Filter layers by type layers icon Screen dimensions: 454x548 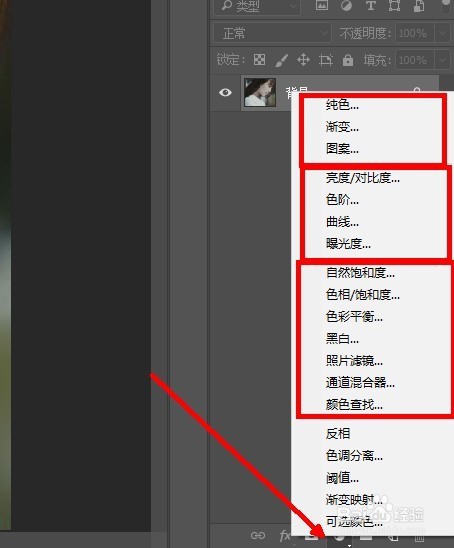pyautogui.click(x=370, y=5)
